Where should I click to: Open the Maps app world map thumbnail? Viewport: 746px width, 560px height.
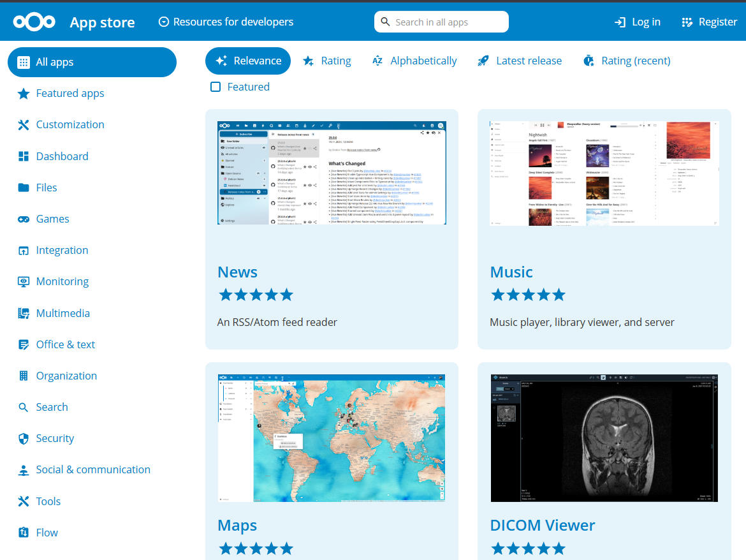tap(332, 438)
